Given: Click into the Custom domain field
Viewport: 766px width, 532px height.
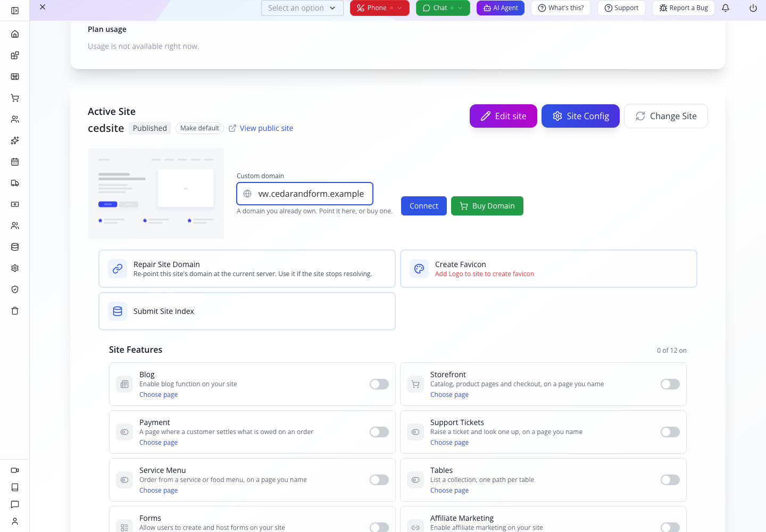Looking at the screenshot, I should (x=305, y=194).
